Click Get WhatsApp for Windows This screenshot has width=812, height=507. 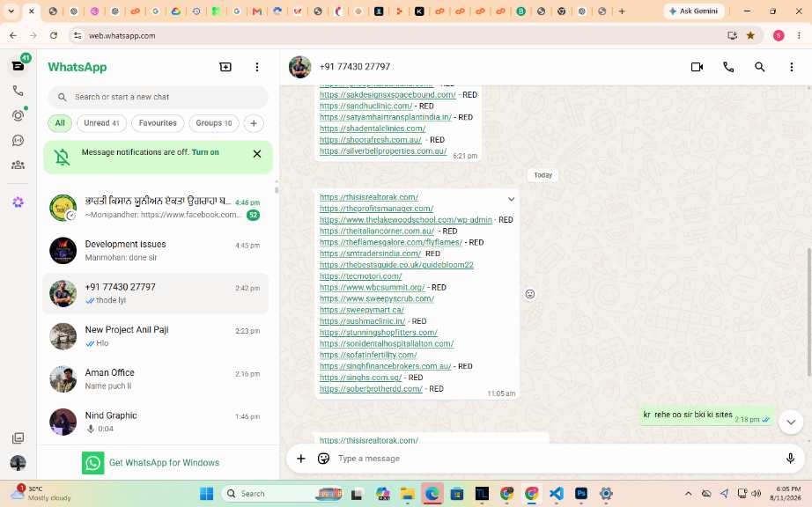click(164, 462)
